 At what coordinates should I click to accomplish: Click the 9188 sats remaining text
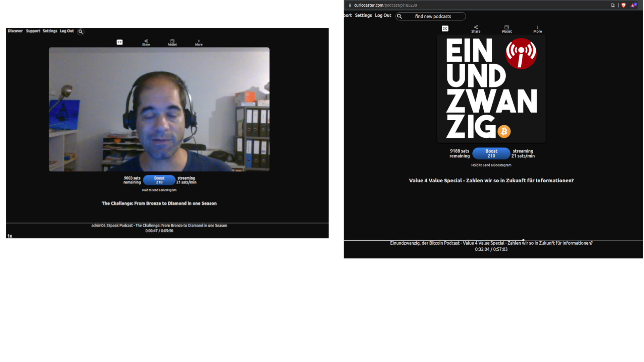(x=460, y=154)
